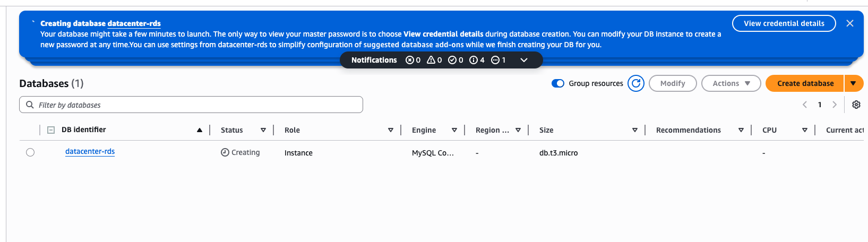Expand the Notifications bar chevron

(524, 60)
